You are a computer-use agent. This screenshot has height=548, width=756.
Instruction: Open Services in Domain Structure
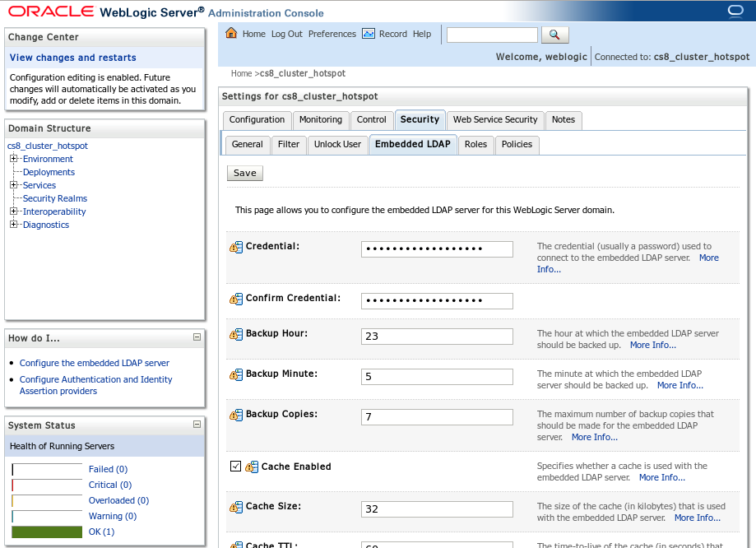(x=39, y=185)
